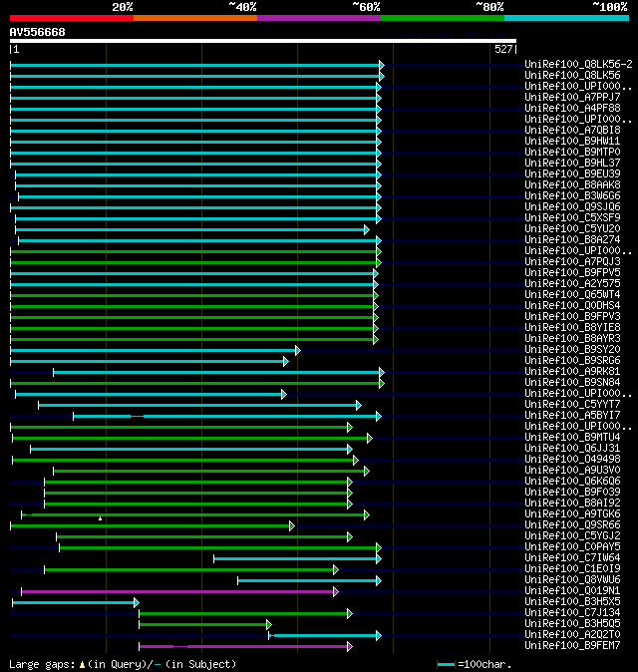Image resolution: width=638 pixels, height=672 pixels.
Task: Select the UniRef100_B9FPV3 label
Action: click(x=572, y=317)
